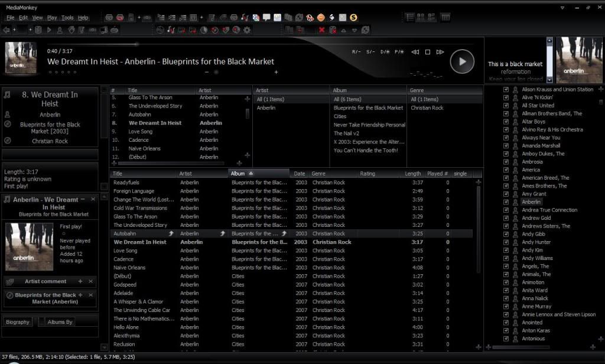Expand the Alison Krauss and Union Station node
The width and height of the screenshot is (605, 364).
point(506,90)
